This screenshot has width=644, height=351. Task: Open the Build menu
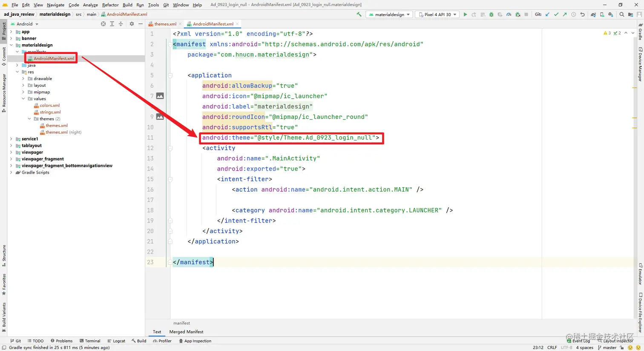pyautogui.click(x=127, y=5)
